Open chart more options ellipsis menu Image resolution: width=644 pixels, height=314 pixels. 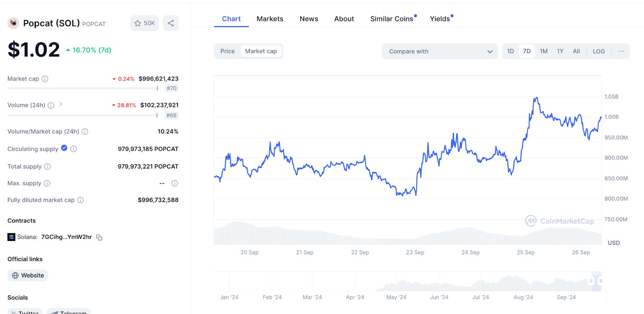point(621,51)
